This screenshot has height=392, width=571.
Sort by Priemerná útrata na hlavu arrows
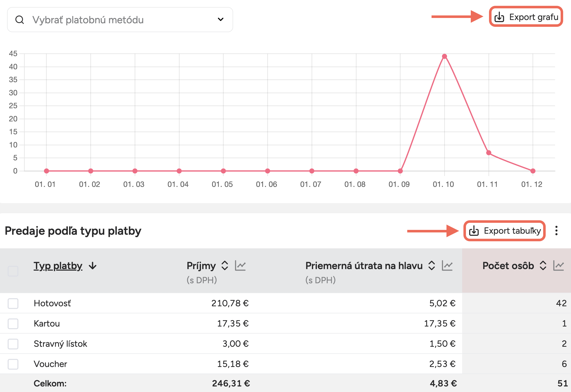tap(432, 266)
